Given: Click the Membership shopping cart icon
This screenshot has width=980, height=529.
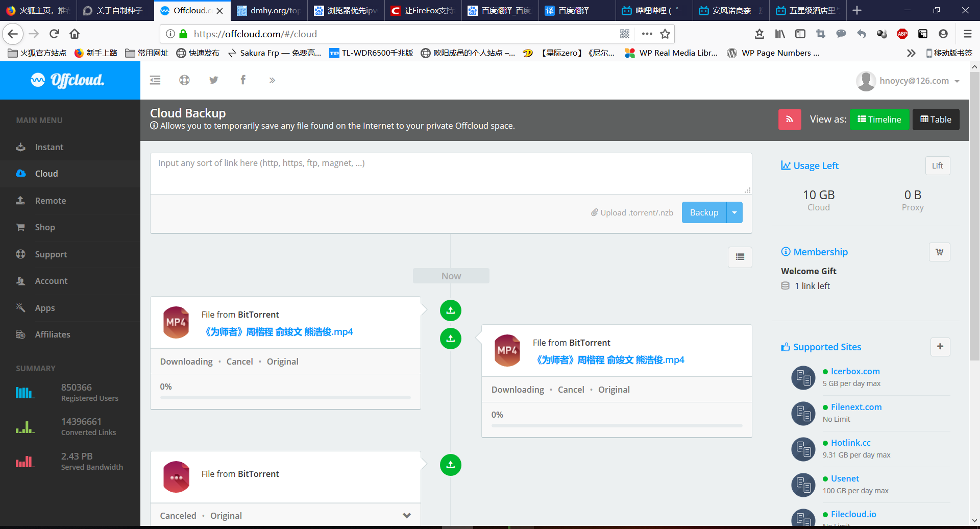Looking at the screenshot, I should 939,252.
